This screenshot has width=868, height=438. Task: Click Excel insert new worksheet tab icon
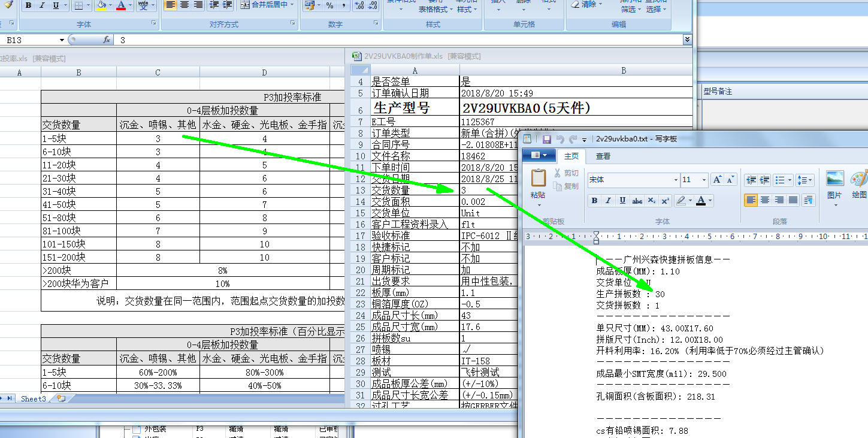[x=61, y=398]
